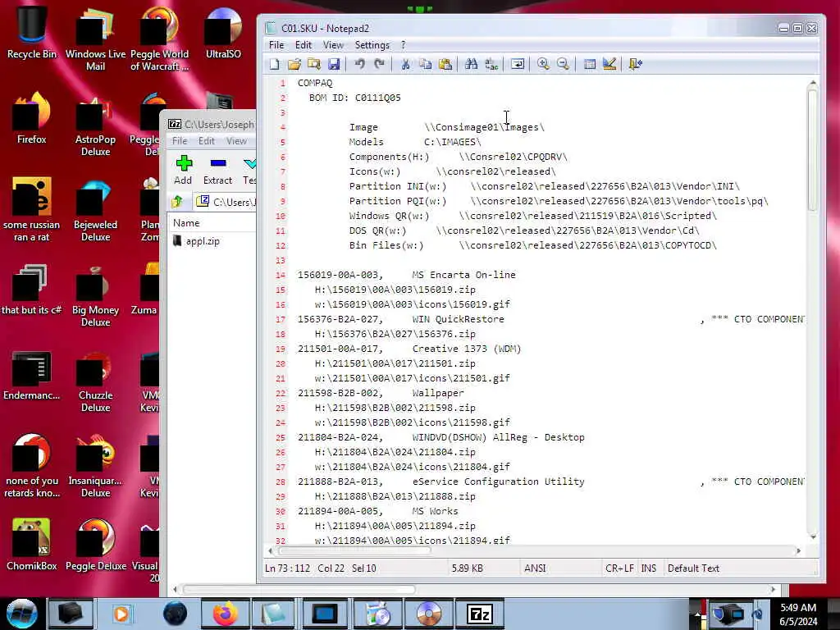Select the ChomikBox desktop icon
This screenshot has height=630, width=840.
point(32,545)
